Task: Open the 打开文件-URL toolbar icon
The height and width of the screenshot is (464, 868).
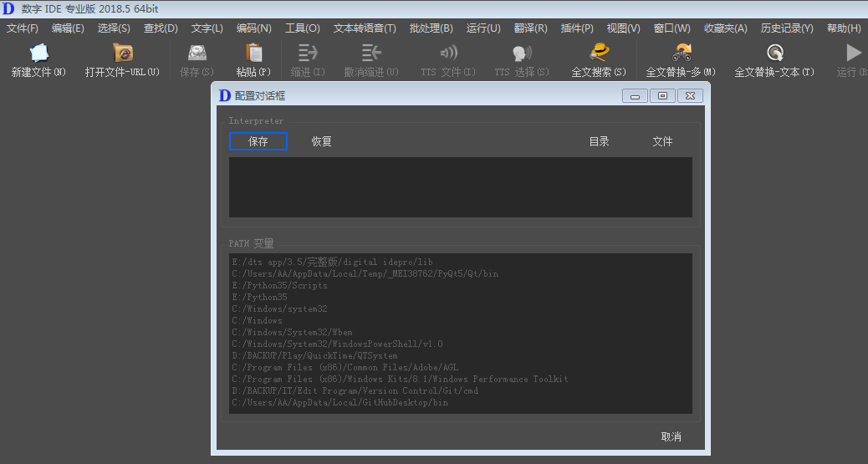Action: [122, 54]
